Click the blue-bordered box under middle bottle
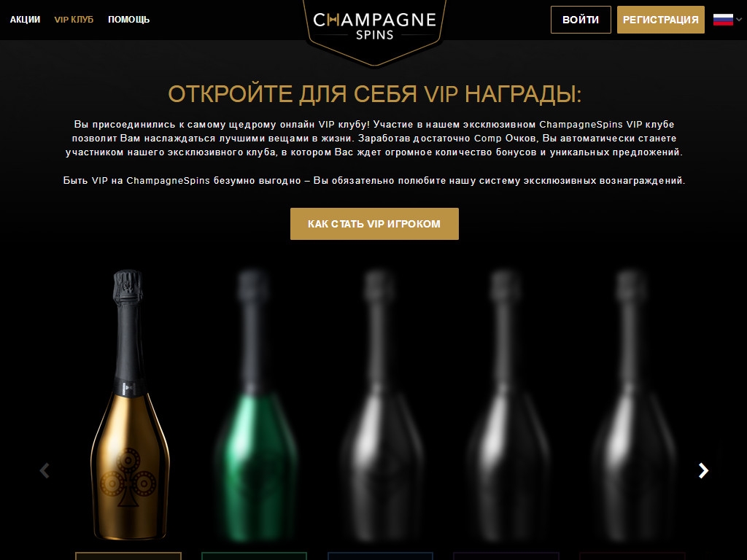747x560 pixels. pyautogui.click(x=380, y=556)
